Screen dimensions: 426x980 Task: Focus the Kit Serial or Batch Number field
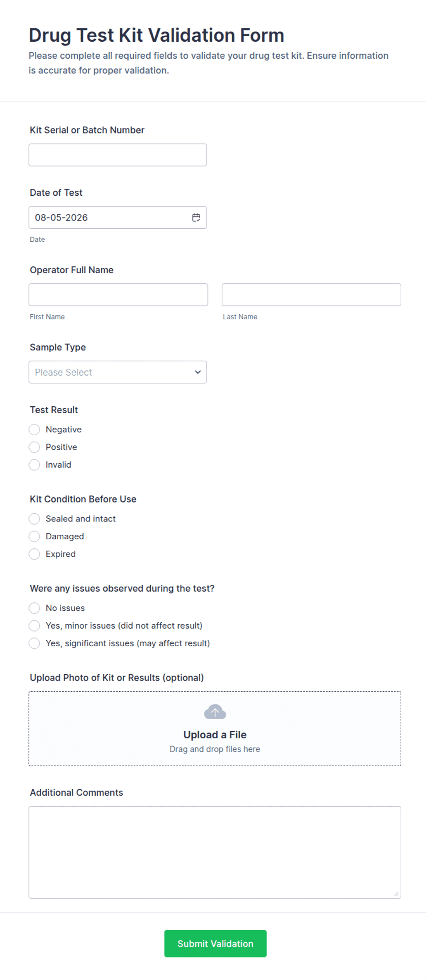[x=118, y=155]
